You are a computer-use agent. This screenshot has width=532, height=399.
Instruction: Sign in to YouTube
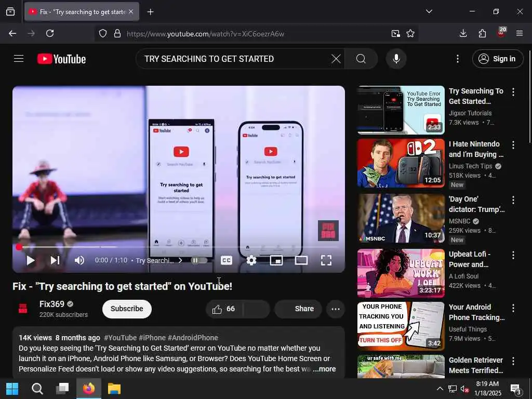497,59
